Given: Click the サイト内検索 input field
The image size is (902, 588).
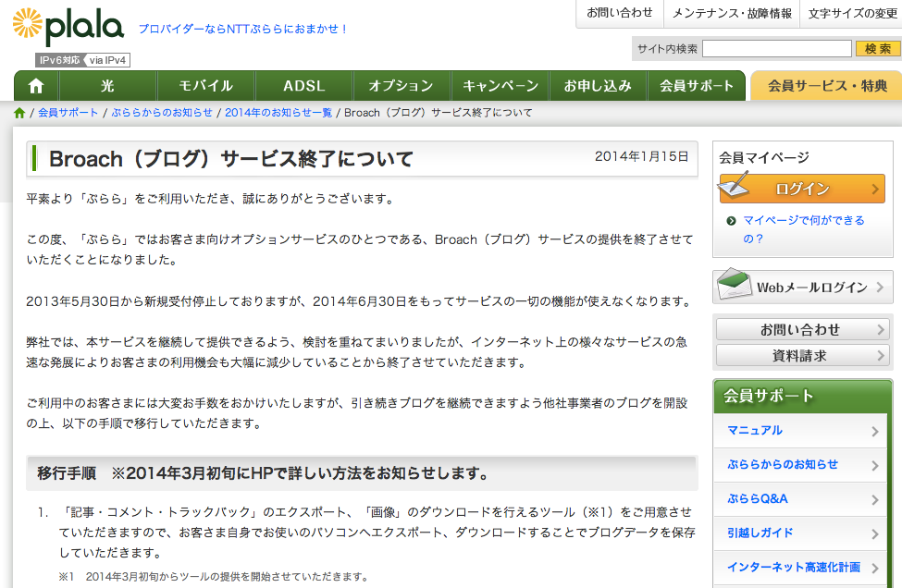Looking at the screenshot, I should (x=776, y=49).
